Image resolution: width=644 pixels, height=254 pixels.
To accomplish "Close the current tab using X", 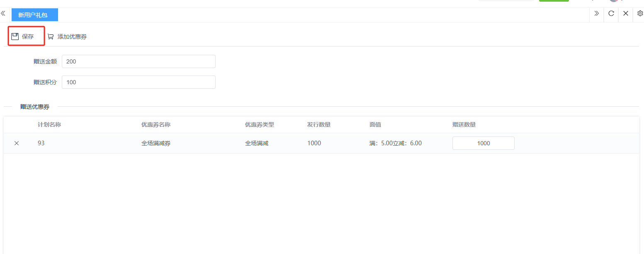I will pos(625,14).
